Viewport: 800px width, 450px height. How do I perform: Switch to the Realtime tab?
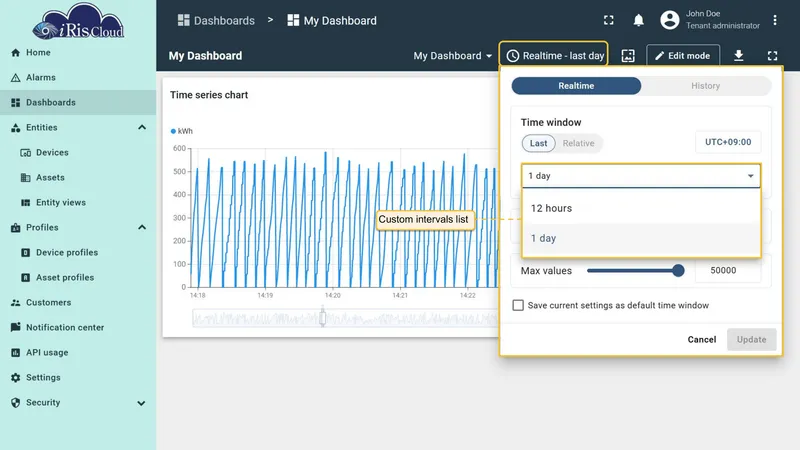(576, 86)
